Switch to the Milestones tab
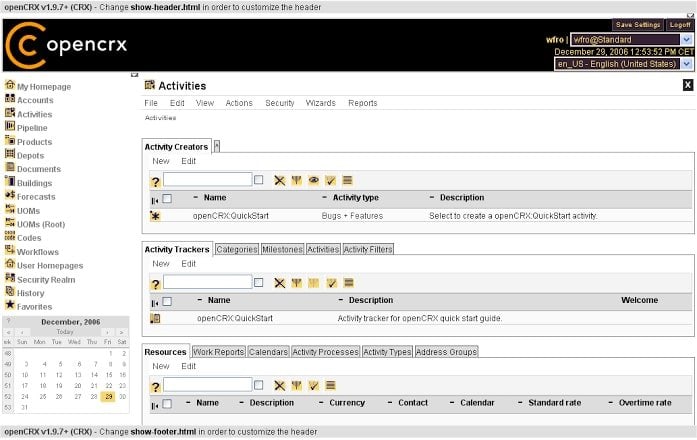 point(282,249)
